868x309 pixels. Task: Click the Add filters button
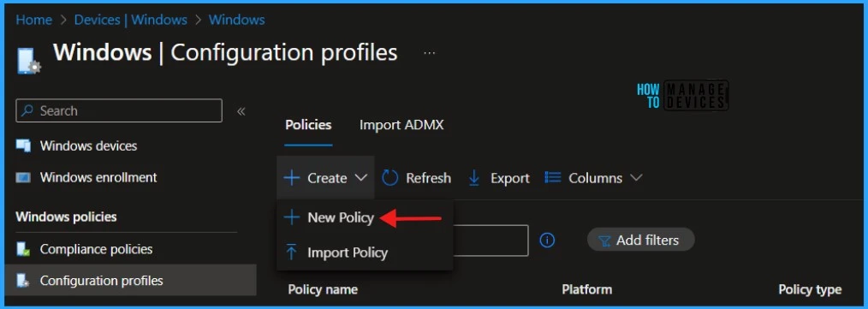click(x=640, y=241)
